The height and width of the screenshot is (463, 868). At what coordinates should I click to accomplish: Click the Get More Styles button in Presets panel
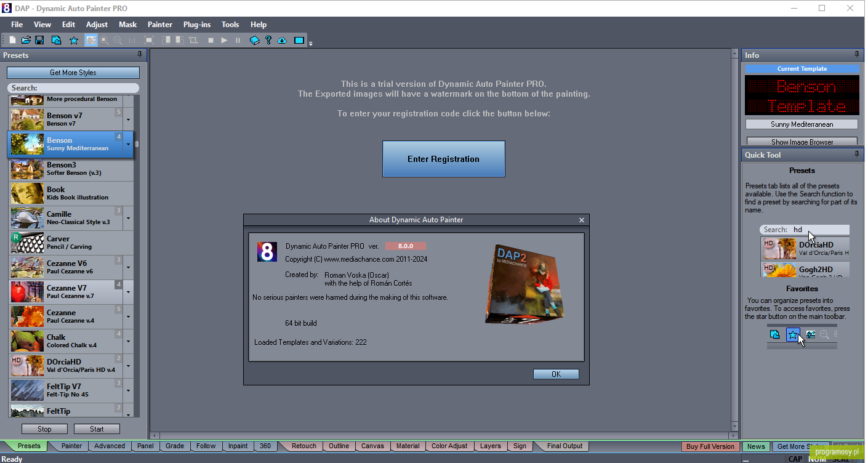73,73
